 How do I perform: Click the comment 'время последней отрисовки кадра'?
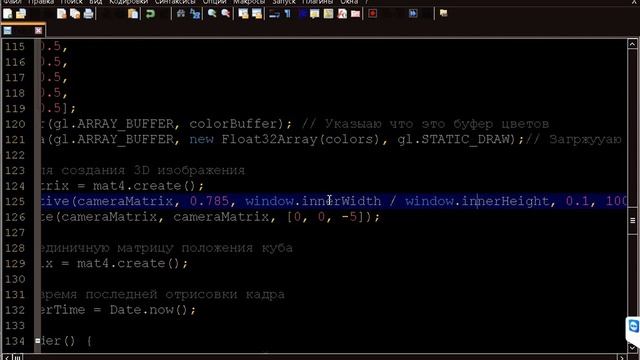click(163, 295)
